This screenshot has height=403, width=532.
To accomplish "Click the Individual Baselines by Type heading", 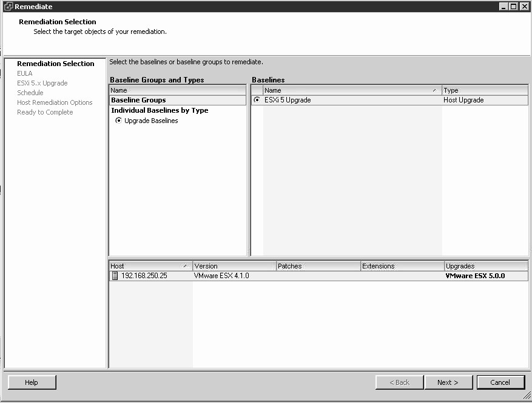I will pos(160,110).
